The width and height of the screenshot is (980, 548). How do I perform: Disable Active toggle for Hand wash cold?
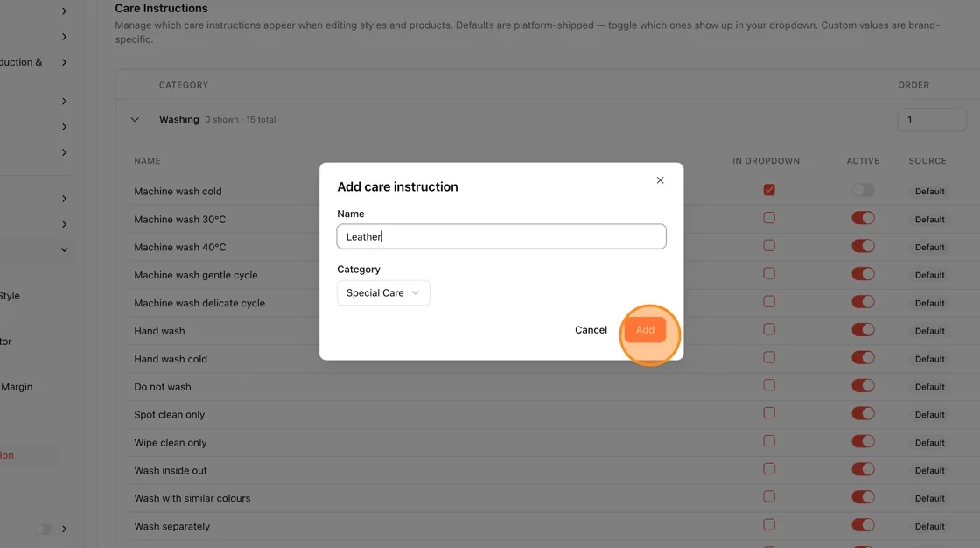(863, 357)
